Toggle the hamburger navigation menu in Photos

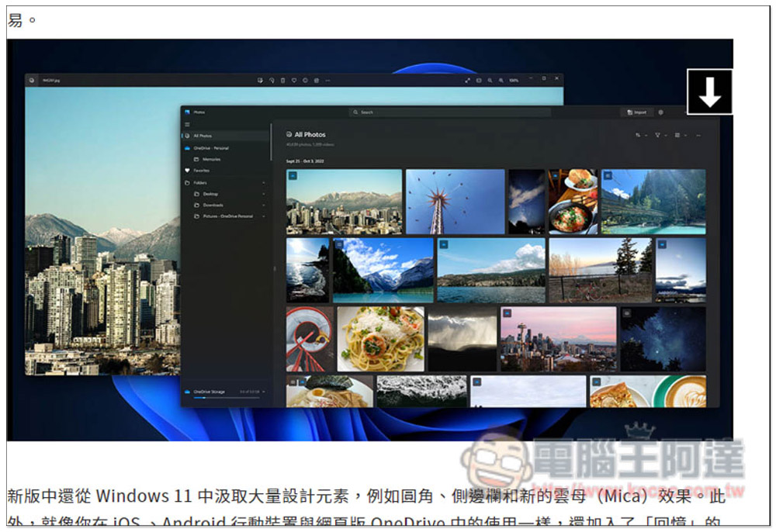tap(187, 124)
